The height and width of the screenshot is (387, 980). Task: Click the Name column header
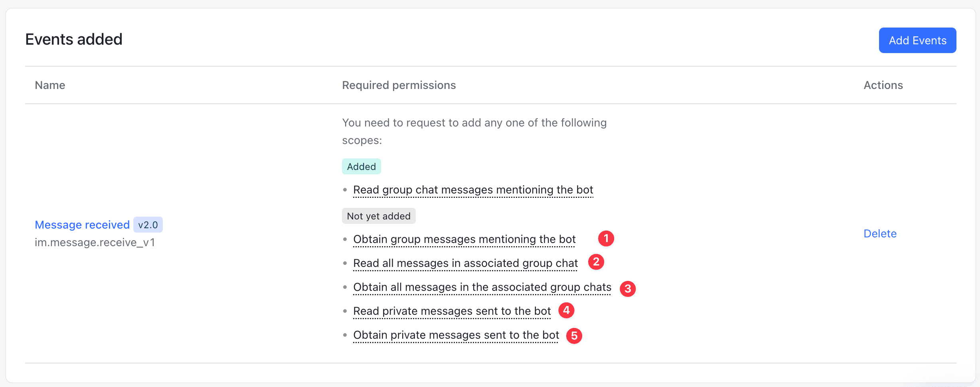click(50, 85)
